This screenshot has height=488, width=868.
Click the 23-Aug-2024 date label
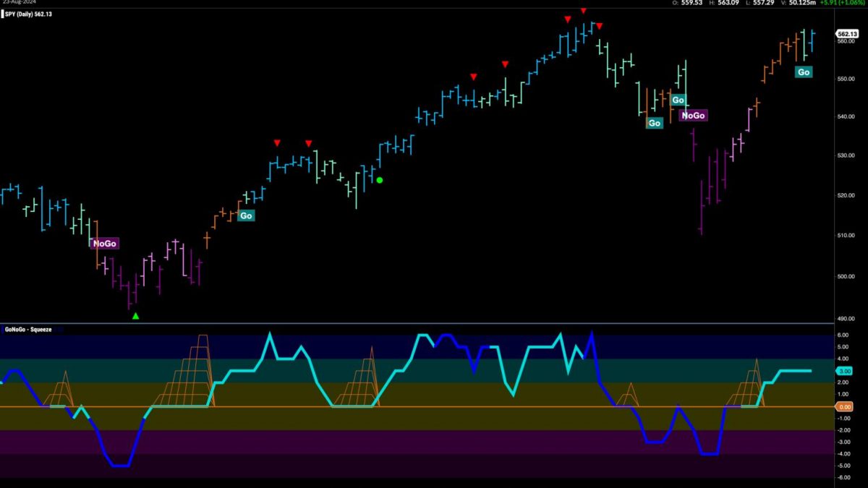(20, 3)
